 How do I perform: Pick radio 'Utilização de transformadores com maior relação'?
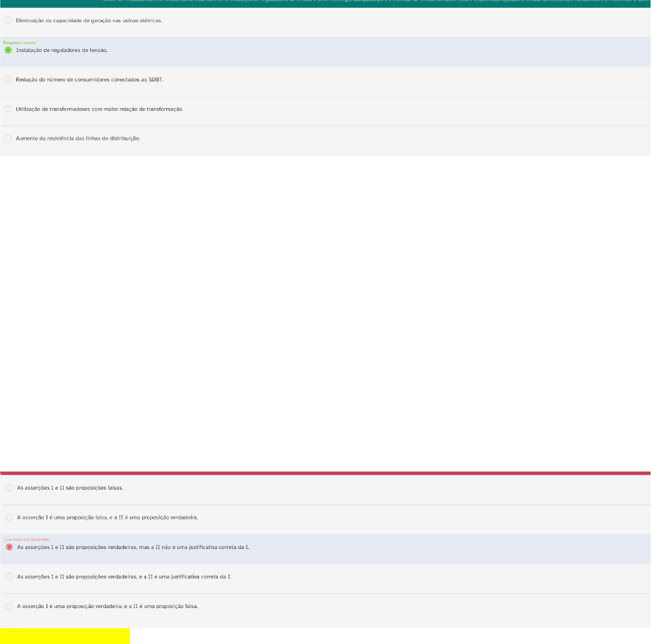point(8,109)
